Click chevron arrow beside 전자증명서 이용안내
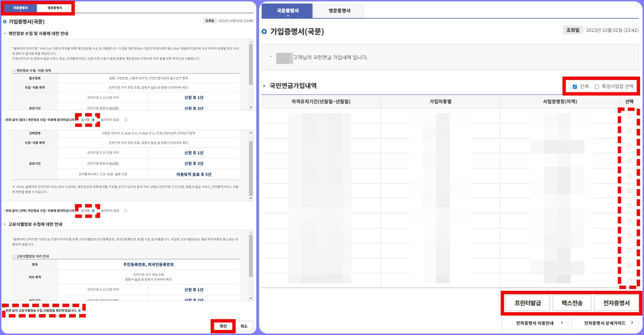This screenshot has width=644, height=335. pyautogui.click(x=562, y=323)
